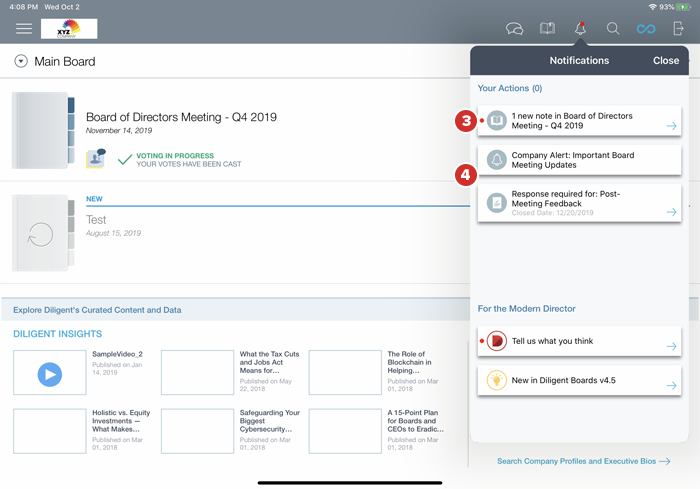
Task: Open Safeguarding Your Biggest Cybersecurity article
Action: click(270, 421)
